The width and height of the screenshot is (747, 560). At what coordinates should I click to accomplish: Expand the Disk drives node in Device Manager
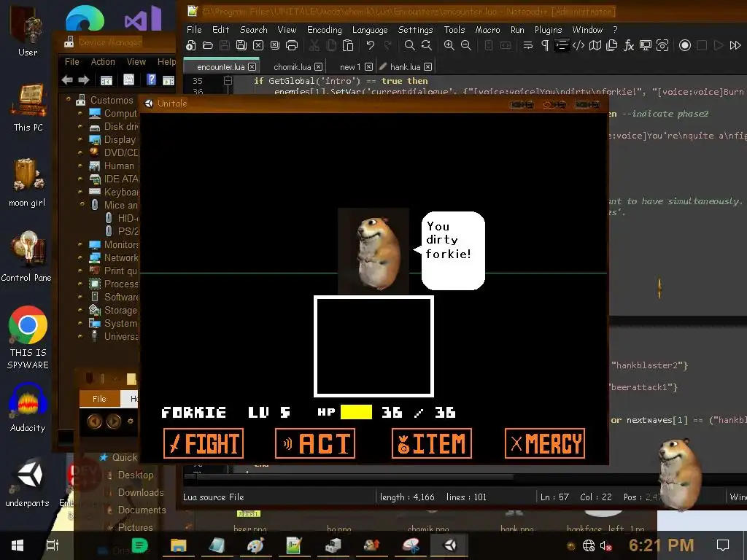pos(80,127)
